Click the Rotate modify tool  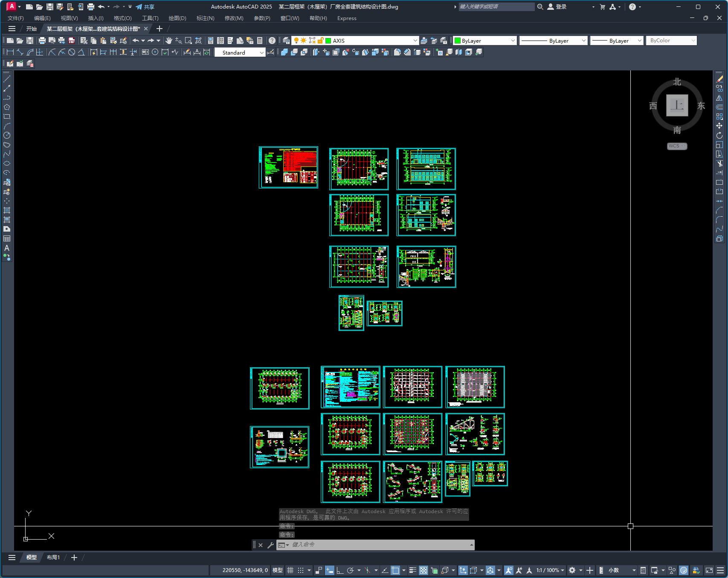tap(719, 135)
